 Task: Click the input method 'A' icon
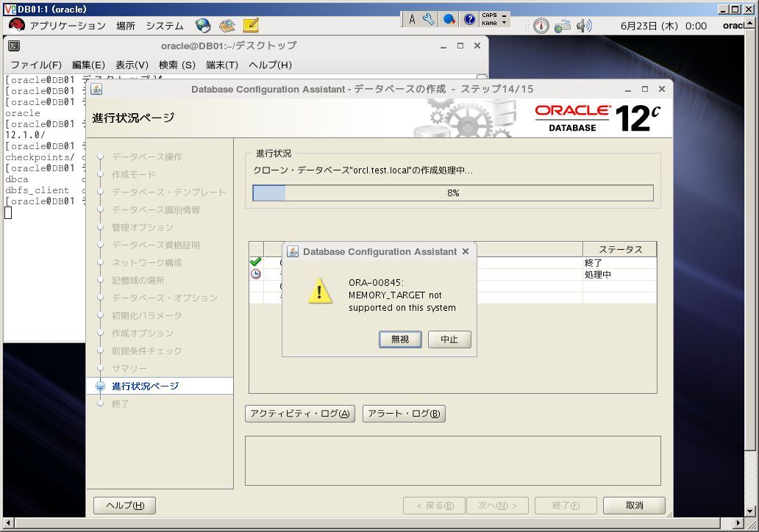[x=412, y=19]
